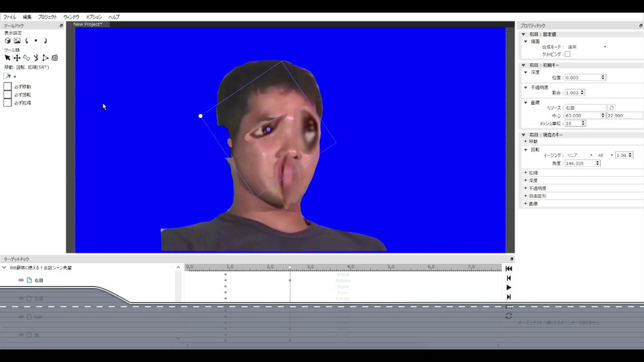Collapse the project tree root row
This screenshot has width=644, height=362.
click(x=5, y=267)
